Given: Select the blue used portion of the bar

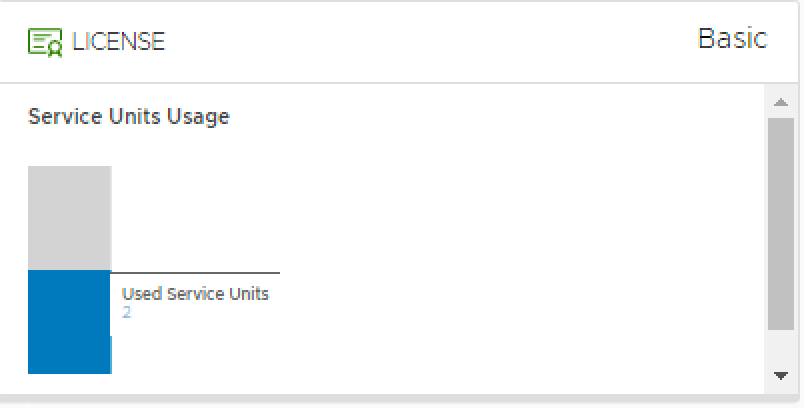Looking at the screenshot, I should 69,322.
